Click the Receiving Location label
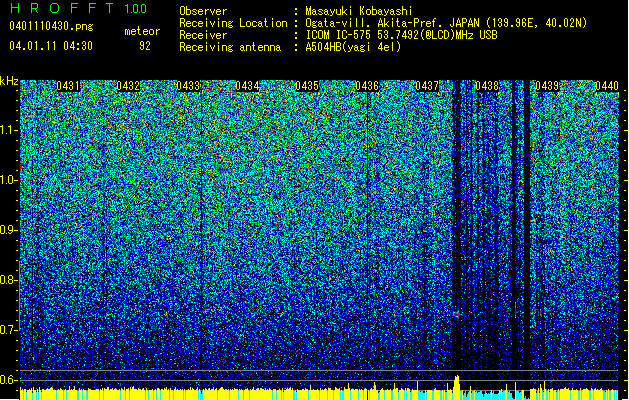 tap(233, 23)
